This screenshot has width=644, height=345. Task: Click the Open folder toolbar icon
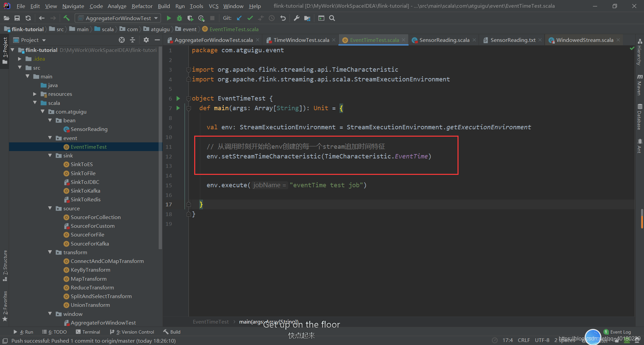[6, 18]
